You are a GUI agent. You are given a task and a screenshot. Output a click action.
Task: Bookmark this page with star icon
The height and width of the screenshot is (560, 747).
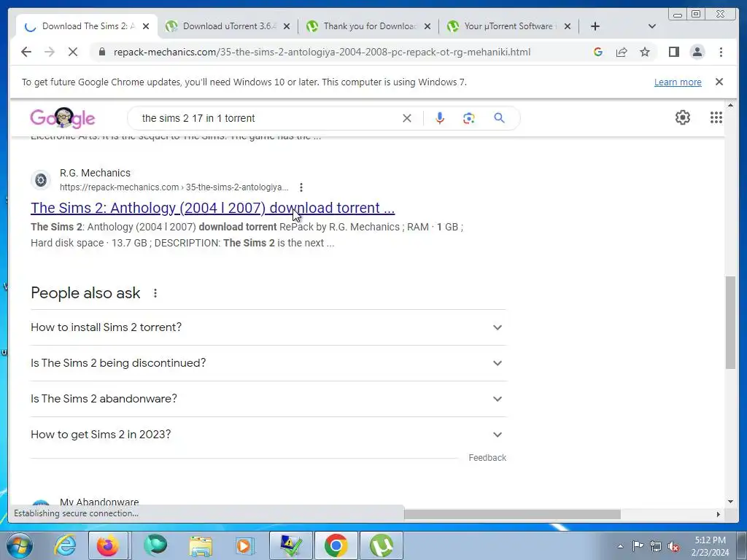pyautogui.click(x=645, y=52)
